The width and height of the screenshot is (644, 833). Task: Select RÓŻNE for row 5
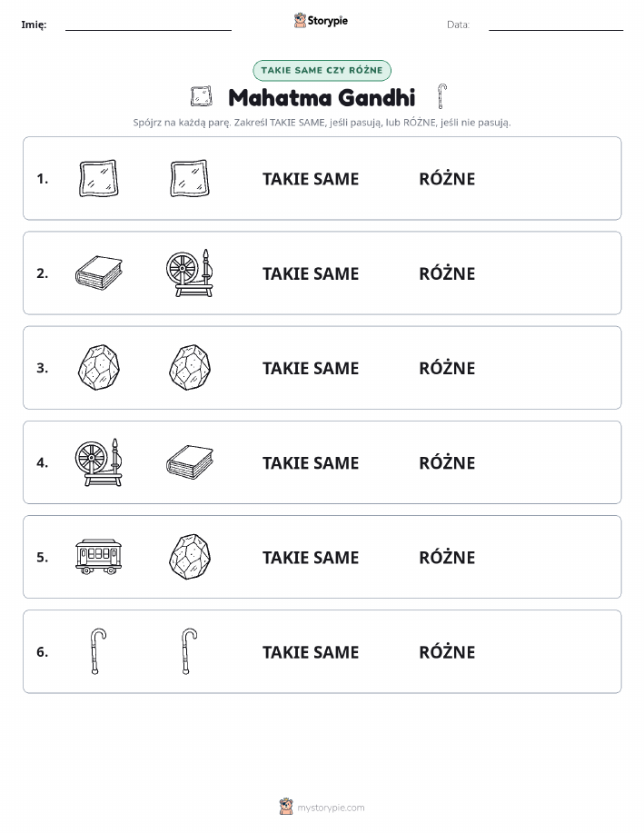point(447,557)
